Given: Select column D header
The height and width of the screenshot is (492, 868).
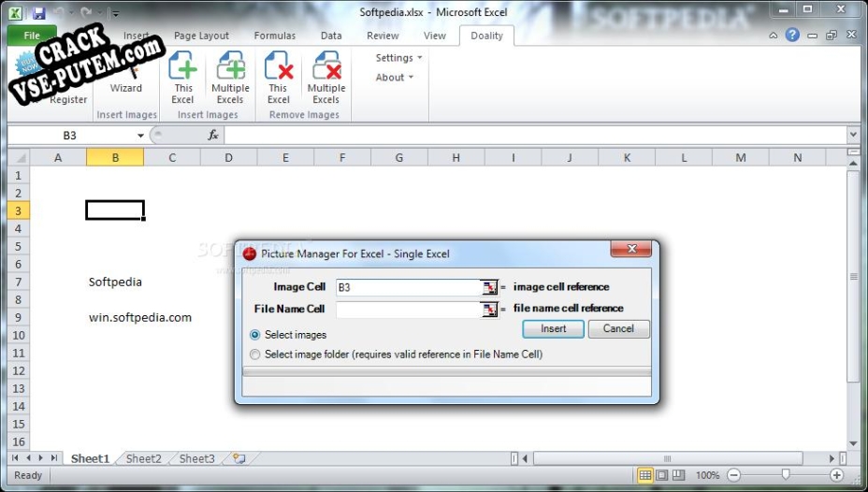Looking at the screenshot, I should 228,158.
